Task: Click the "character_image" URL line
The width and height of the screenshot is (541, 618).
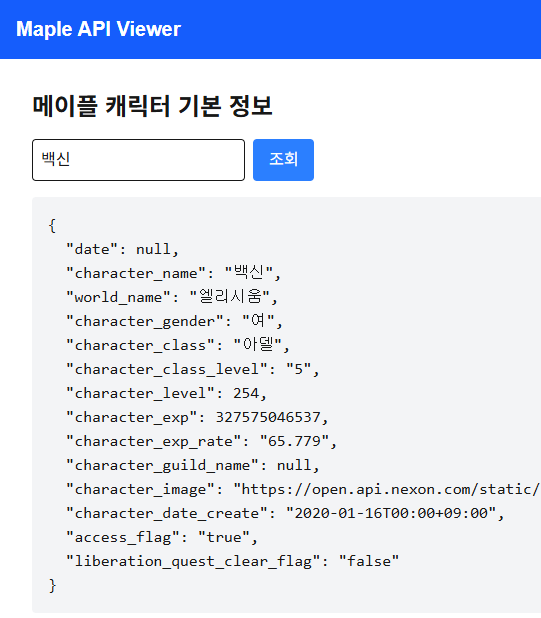Action: pos(303,490)
